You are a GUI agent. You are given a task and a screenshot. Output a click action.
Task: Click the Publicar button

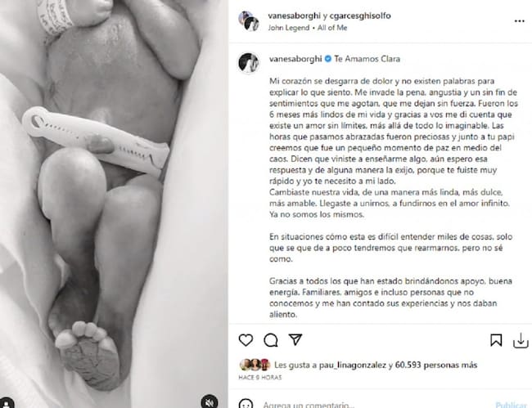[x=511, y=405]
